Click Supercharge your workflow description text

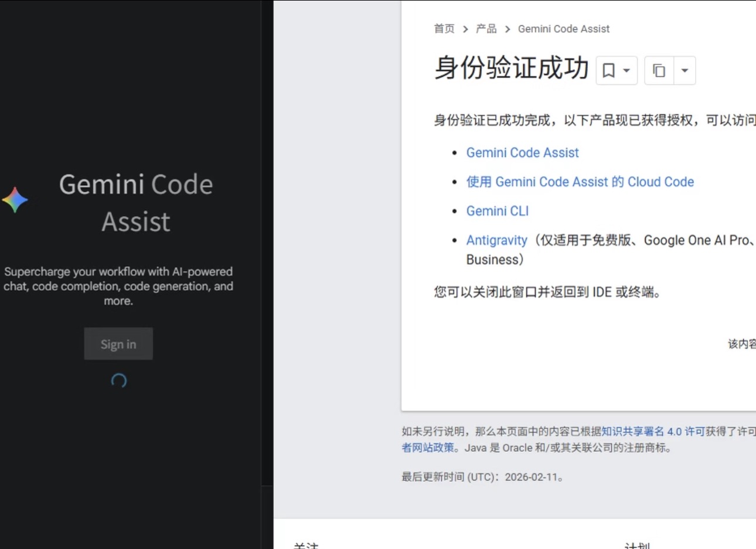point(118,286)
